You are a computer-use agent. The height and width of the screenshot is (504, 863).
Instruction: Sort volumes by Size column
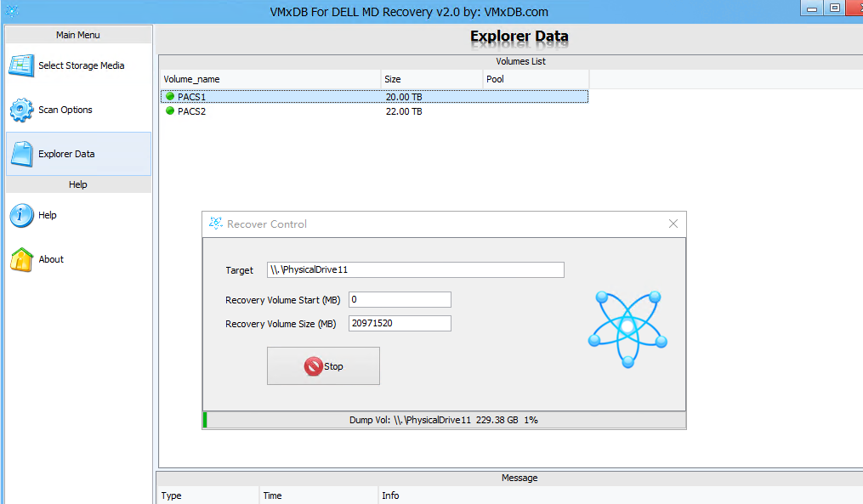432,79
